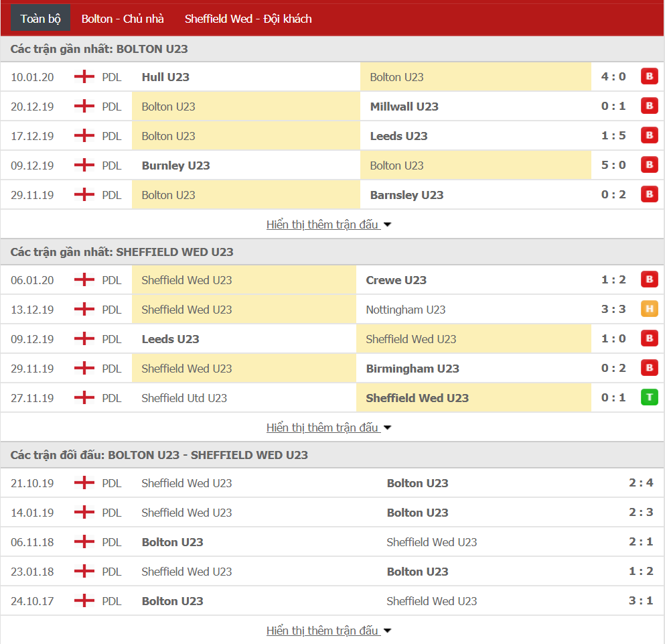
Task: Click PDL league label on 09.12.19 Leeds row
Action: [x=112, y=339]
